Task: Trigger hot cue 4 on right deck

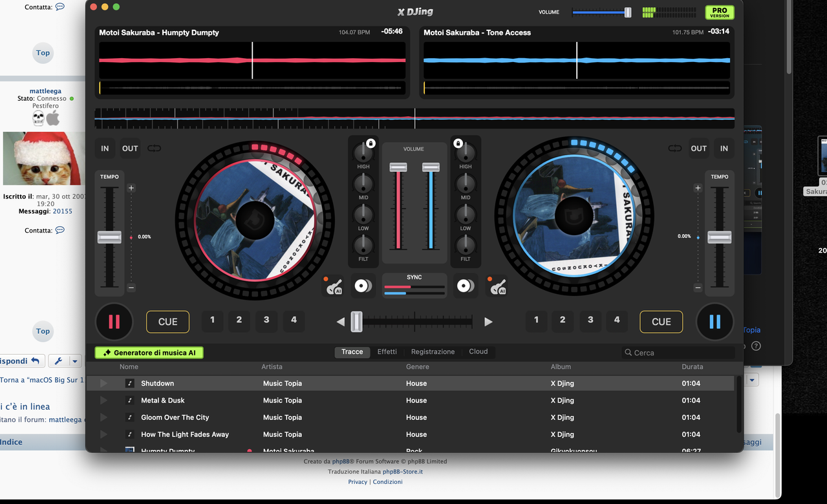Action: pyautogui.click(x=617, y=320)
